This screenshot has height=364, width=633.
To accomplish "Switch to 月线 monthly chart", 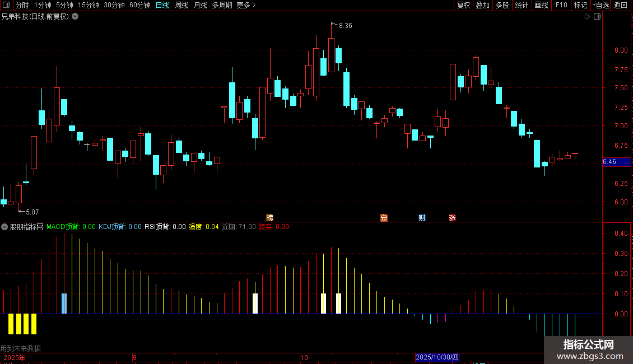I will point(200,5).
